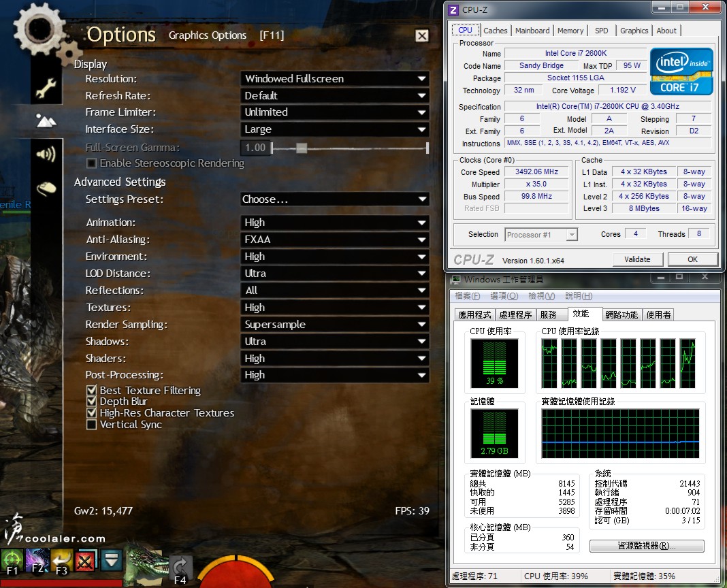727x588 pixels.
Task: Open control options mouse tab
Action: tap(46, 188)
